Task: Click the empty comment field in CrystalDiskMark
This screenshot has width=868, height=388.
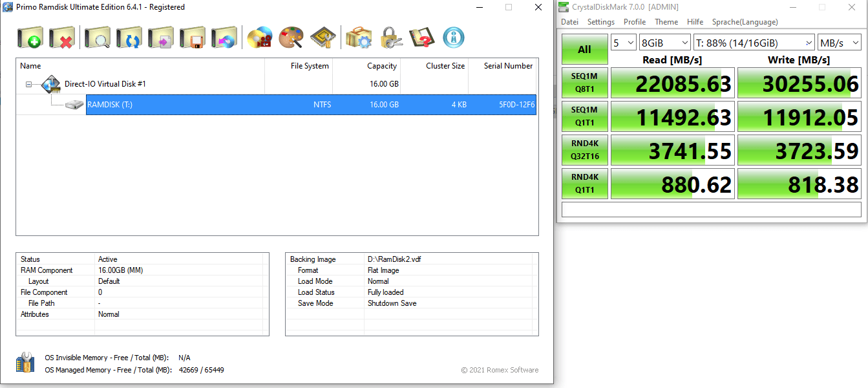Action: 712,210
